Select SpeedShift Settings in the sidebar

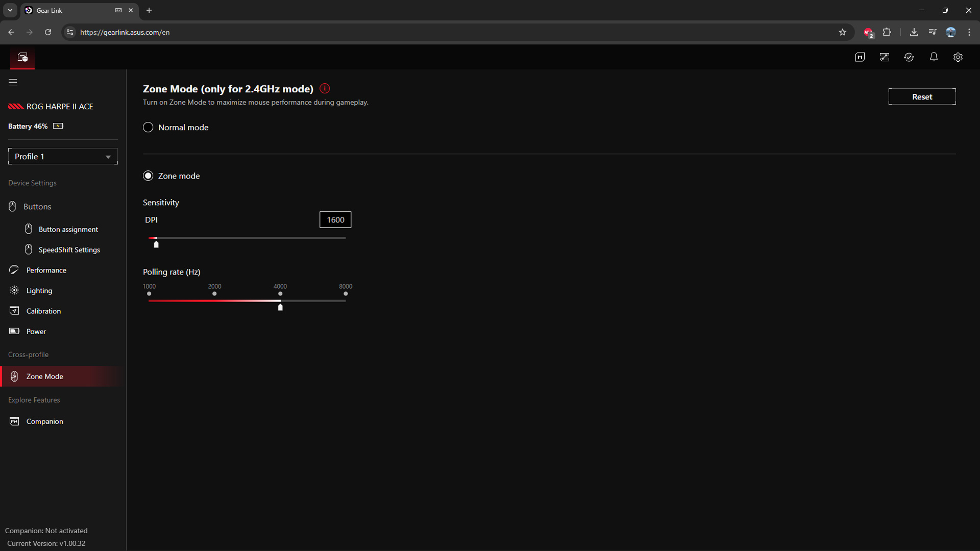tap(69, 249)
